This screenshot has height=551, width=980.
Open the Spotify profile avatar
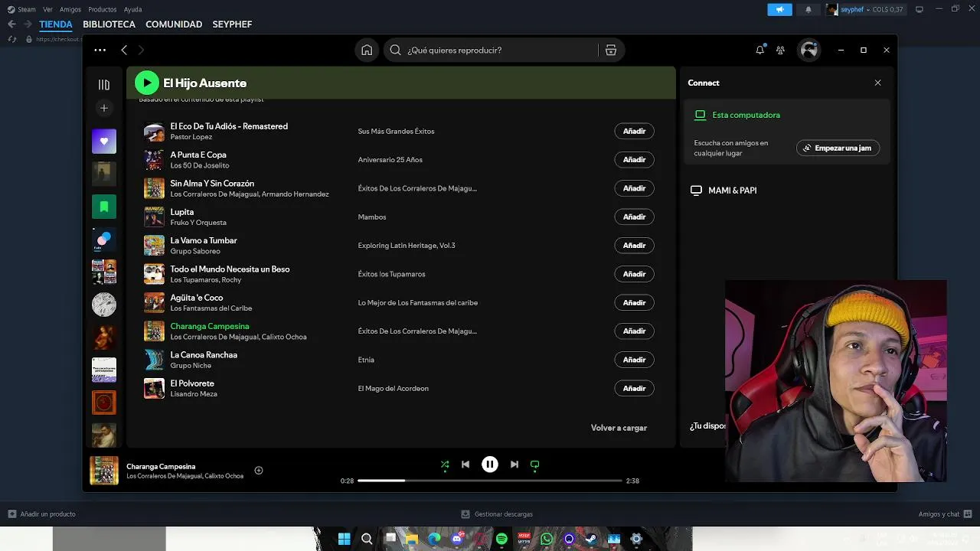click(809, 50)
